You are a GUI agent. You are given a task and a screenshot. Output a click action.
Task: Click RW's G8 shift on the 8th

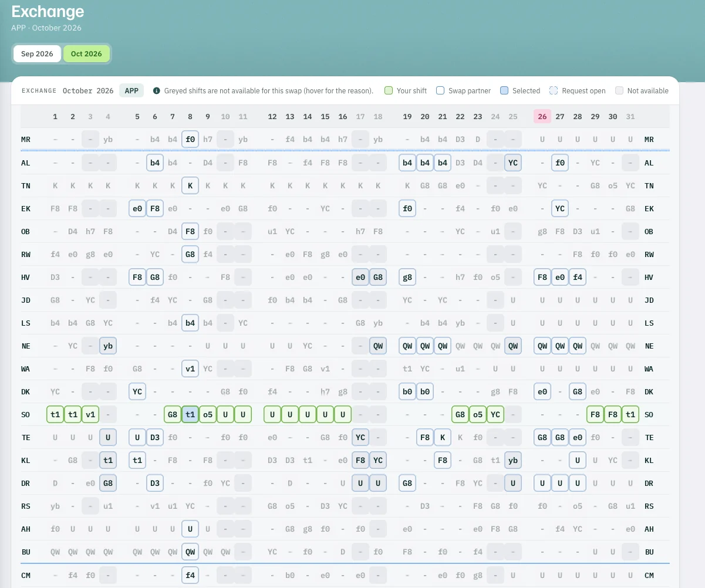190,254
